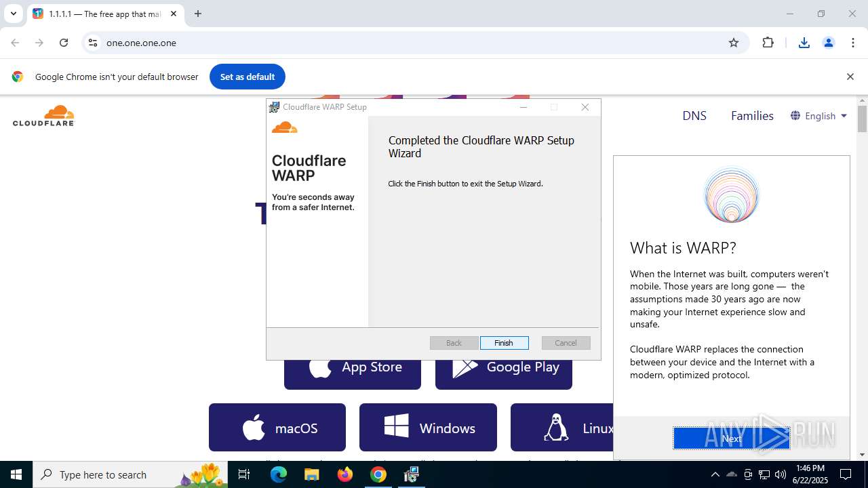868x488 pixels.
Task: Click the Chrome logo in notification bar
Action: pos(18,77)
